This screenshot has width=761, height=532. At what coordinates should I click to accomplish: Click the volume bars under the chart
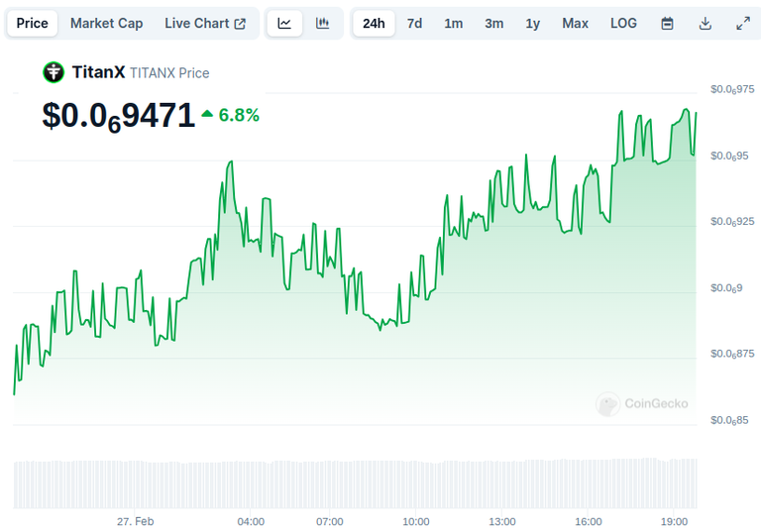pyautogui.click(x=356, y=483)
